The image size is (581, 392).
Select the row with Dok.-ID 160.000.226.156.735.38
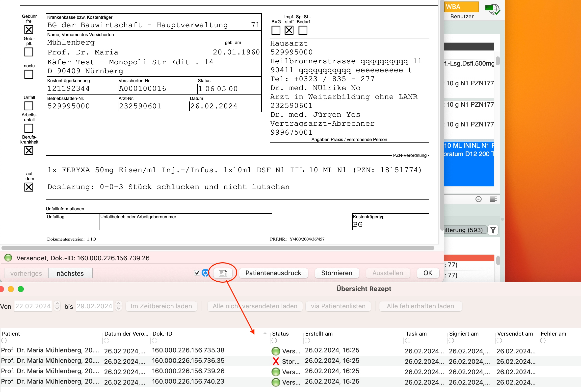coord(290,351)
